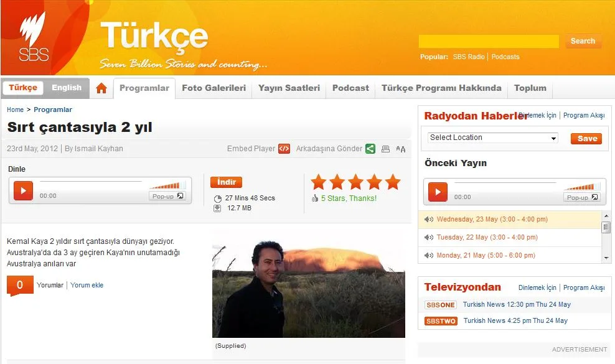
Task: Switch language to English
Action: click(67, 88)
